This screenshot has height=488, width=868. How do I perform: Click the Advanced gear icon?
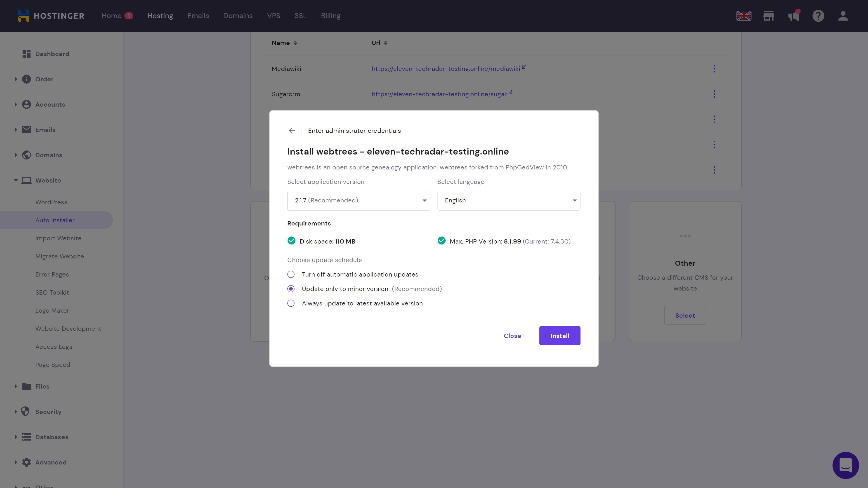point(26,462)
